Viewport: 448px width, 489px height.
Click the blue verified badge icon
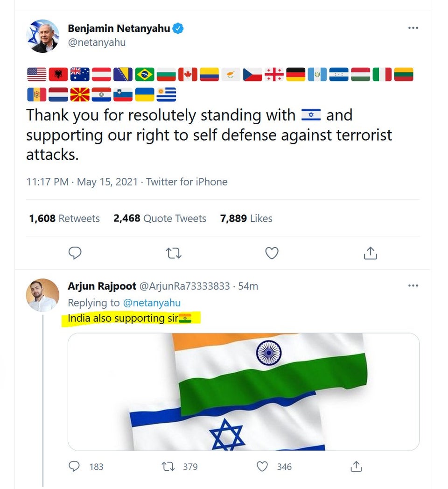pos(178,28)
